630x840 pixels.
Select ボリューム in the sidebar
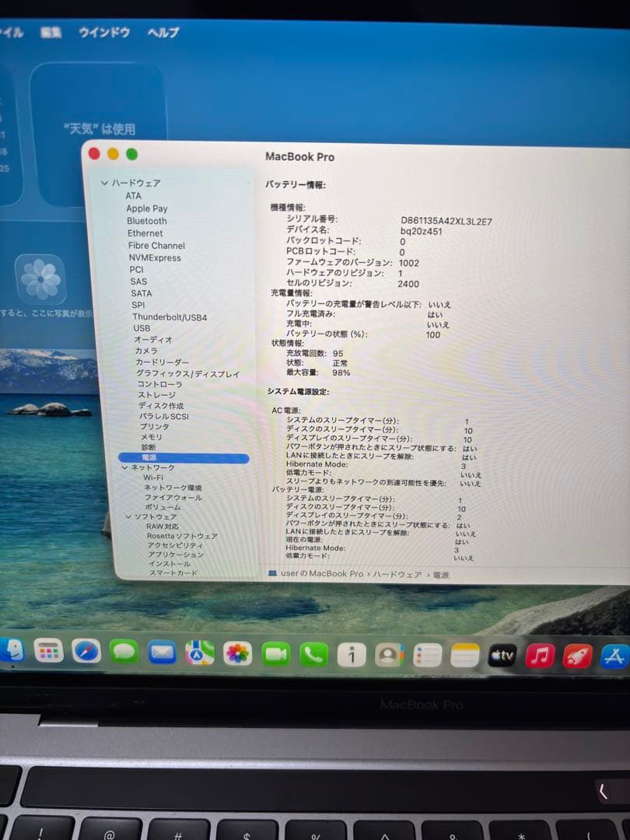tap(163, 507)
